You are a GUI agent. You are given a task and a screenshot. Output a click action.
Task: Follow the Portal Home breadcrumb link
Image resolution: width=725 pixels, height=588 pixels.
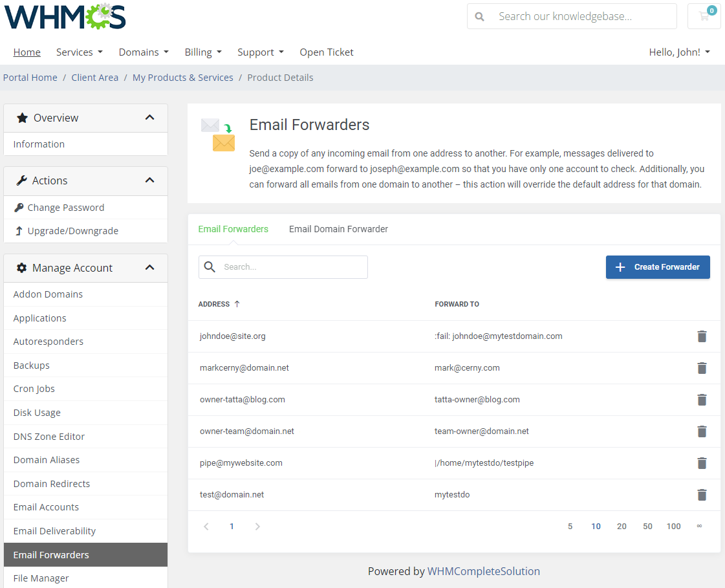(30, 78)
